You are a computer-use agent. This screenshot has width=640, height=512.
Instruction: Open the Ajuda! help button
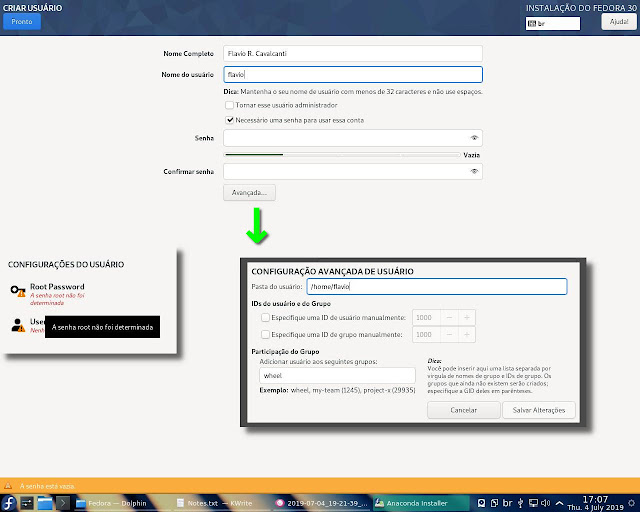click(619, 22)
